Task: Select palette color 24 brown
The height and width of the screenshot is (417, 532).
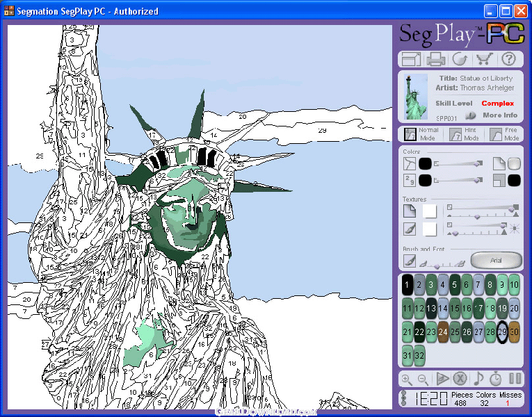Action: (443, 332)
